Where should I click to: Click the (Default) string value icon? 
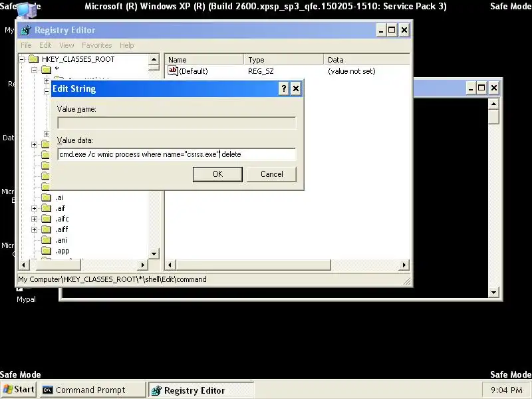(173, 71)
